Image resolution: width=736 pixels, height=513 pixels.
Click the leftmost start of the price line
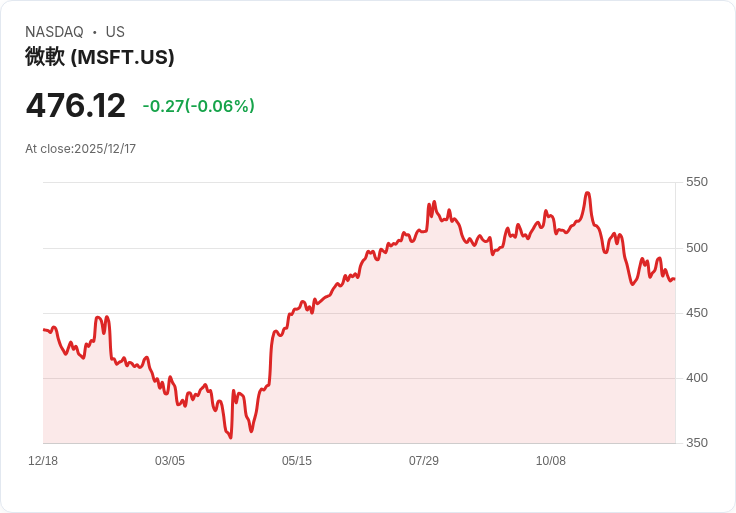click(44, 329)
